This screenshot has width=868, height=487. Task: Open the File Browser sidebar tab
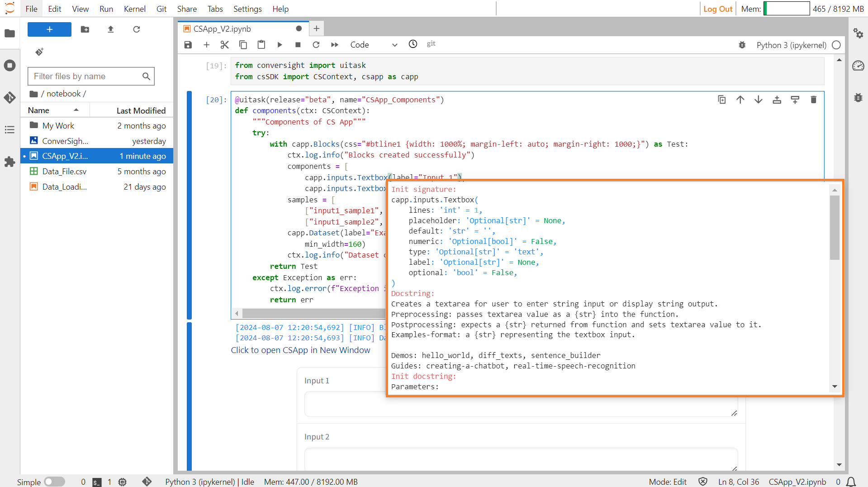(x=9, y=33)
